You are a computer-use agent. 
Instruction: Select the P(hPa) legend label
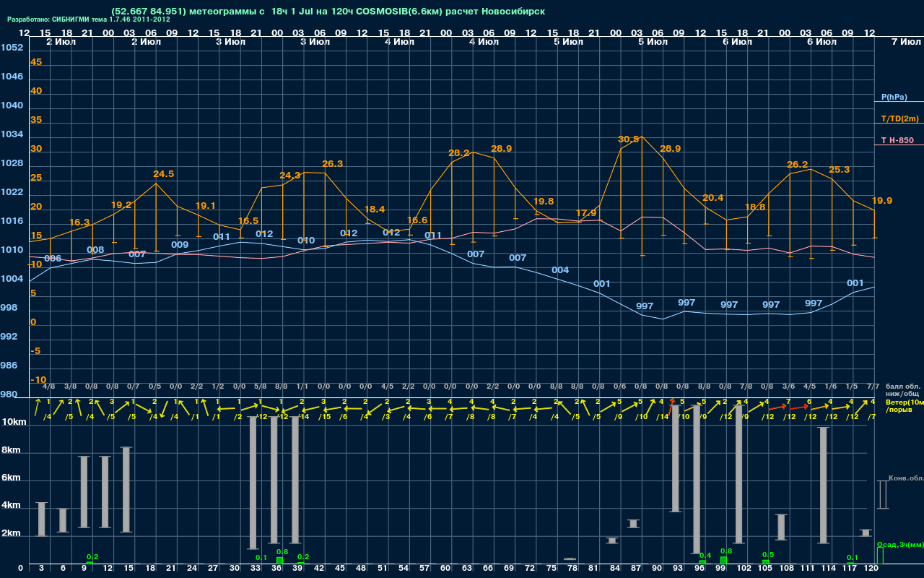click(x=894, y=97)
